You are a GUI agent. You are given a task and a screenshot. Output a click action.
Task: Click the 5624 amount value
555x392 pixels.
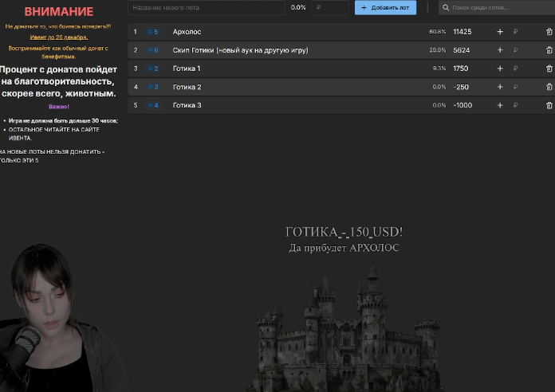462,50
